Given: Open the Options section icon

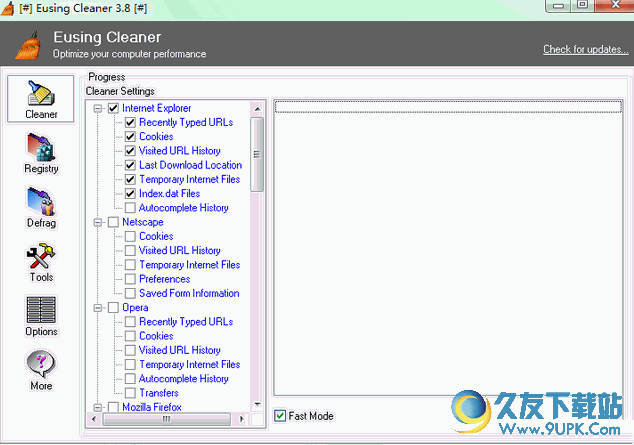Looking at the screenshot, I should (41, 310).
